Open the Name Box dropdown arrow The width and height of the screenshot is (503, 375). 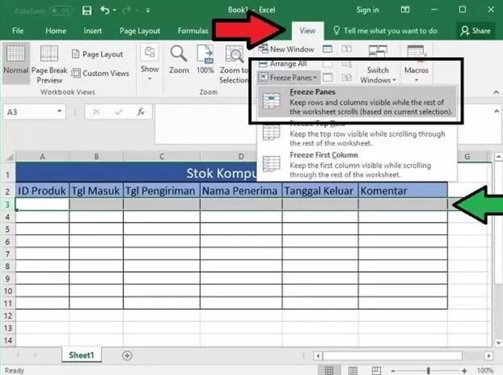59,111
